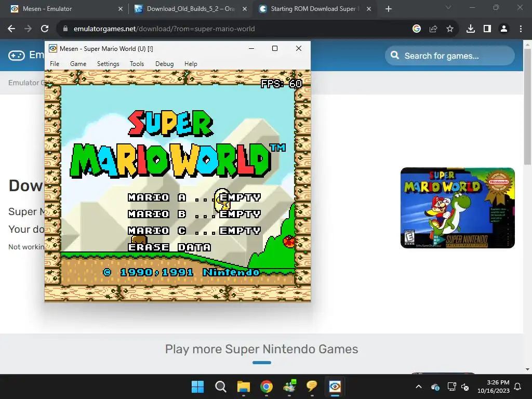532x399 pixels.
Task: Open the Super Mario World box art
Action: tap(458, 208)
